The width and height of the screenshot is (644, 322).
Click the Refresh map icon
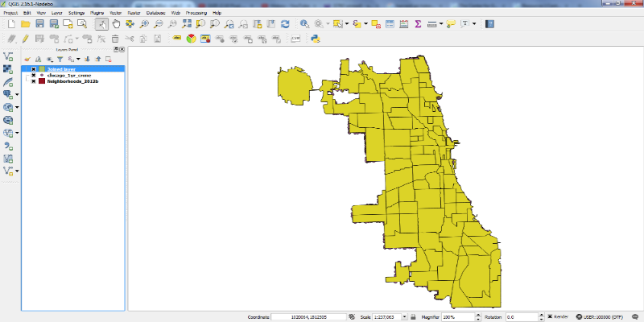(284, 24)
